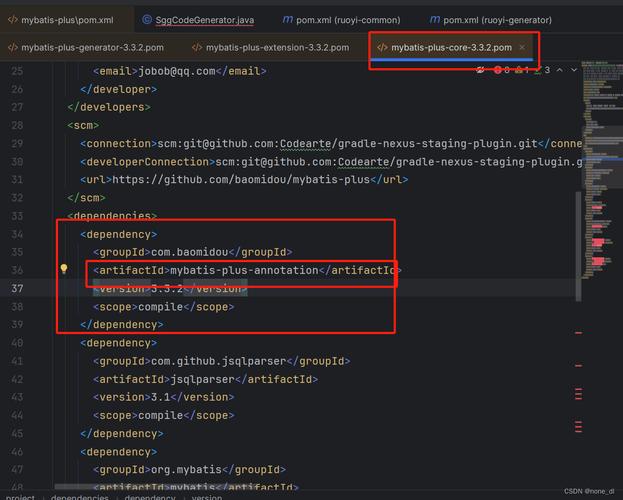This screenshot has height=500, width=623.
Task: Click line number 37 in gutter
Action: [17, 288]
